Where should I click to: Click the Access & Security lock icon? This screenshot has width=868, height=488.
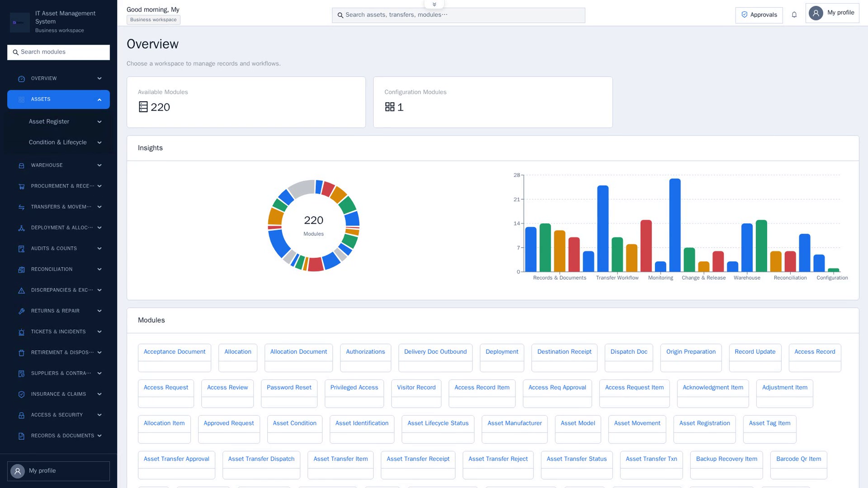tap(21, 415)
